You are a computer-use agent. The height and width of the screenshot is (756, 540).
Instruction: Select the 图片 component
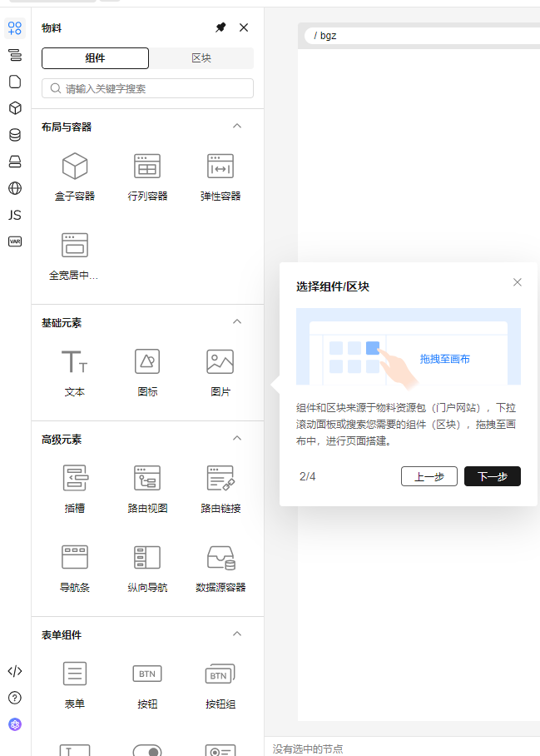[220, 373]
